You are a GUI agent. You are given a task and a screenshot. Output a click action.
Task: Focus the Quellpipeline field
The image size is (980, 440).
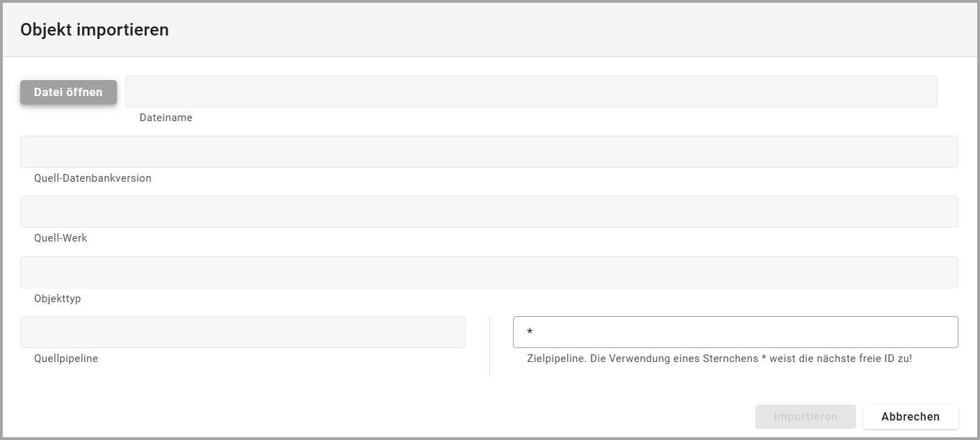click(x=242, y=332)
